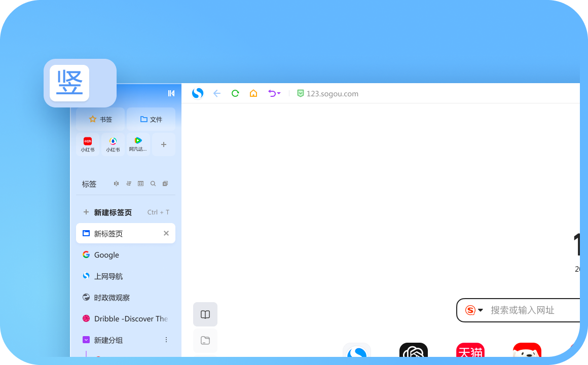
Task: Refresh the current page
Action: tap(235, 93)
